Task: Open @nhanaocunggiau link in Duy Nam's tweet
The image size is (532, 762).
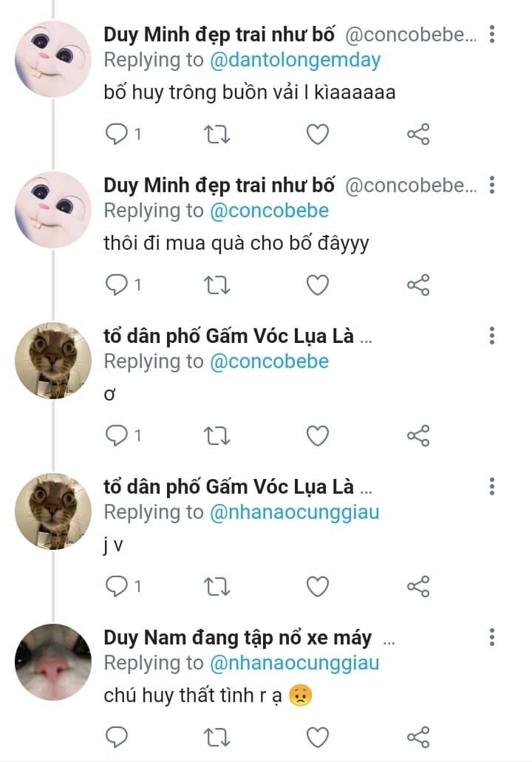Action: pos(294,663)
